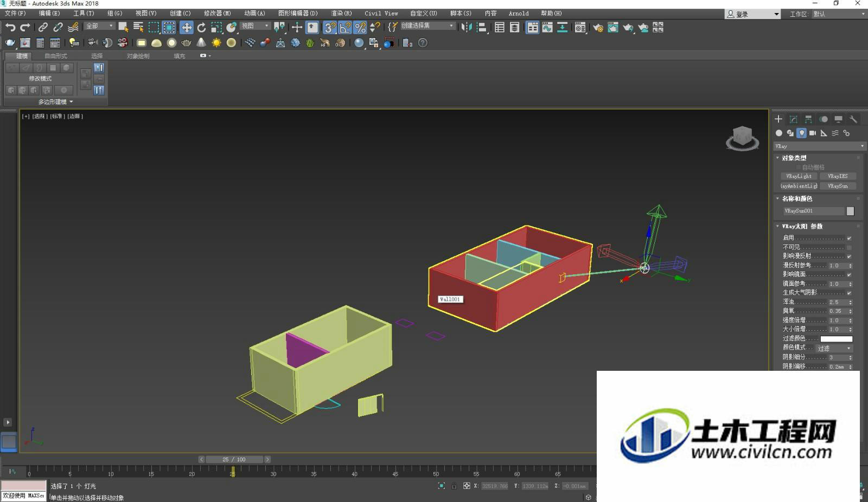Viewport: 868px width, 502px height.
Task: Open the VRay light category dropdown
Action: [x=819, y=146]
